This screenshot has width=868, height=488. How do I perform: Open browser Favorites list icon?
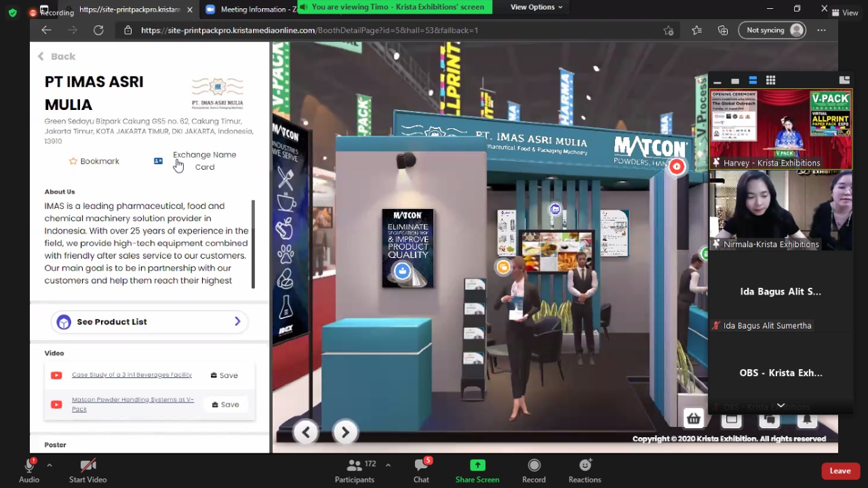pos(696,30)
